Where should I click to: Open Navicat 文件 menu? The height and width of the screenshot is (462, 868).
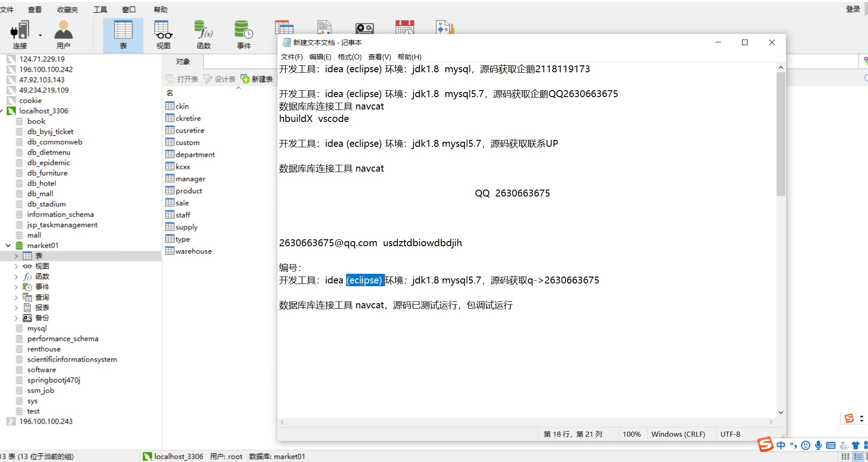pyautogui.click(x=7, y=10)
